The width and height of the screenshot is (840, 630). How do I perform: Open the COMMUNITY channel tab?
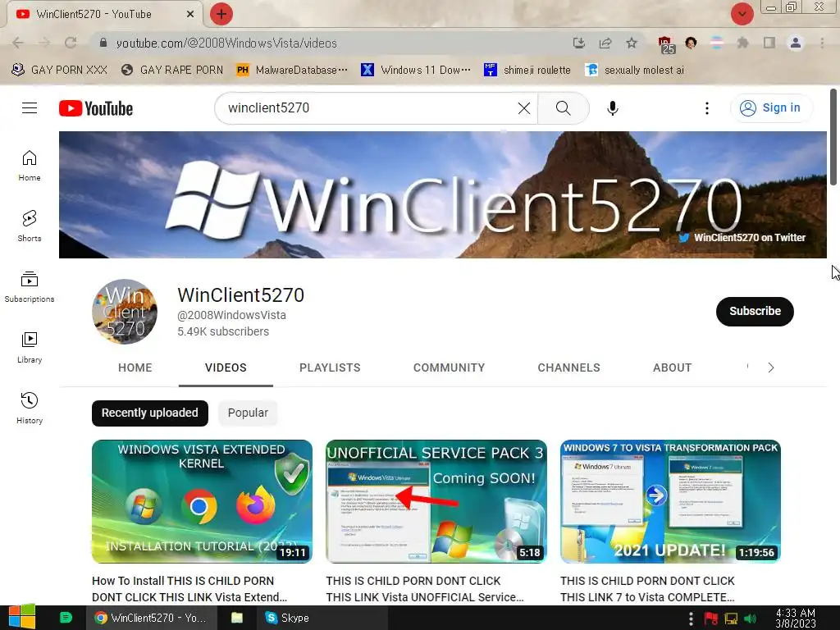[x=449, y=367]
